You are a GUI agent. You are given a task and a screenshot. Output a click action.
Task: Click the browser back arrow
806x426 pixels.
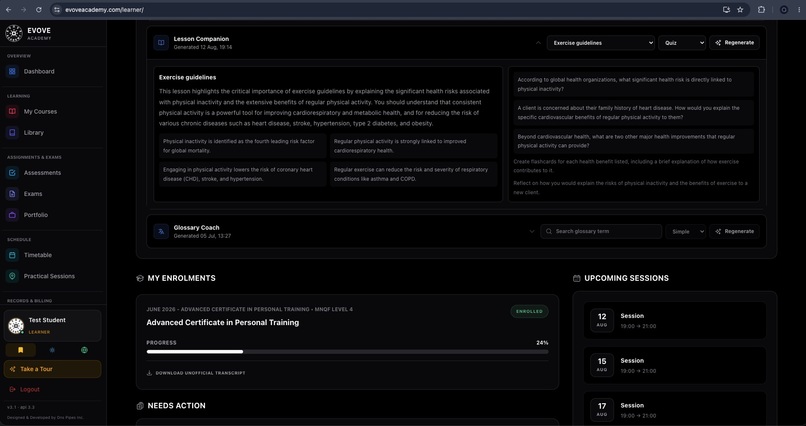(x=8, y=10)
